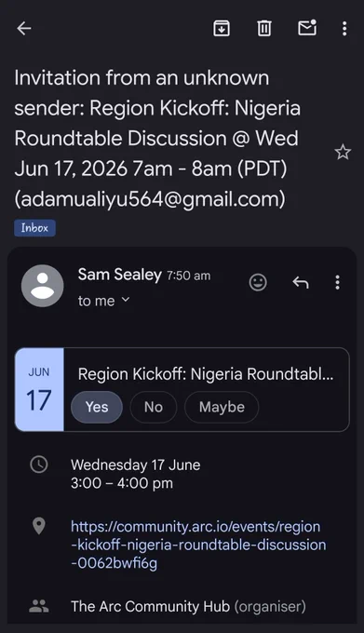Screen dimensions: 364x633
Task: Open the community.arc.io event link
Action: [x=198, y=545]
